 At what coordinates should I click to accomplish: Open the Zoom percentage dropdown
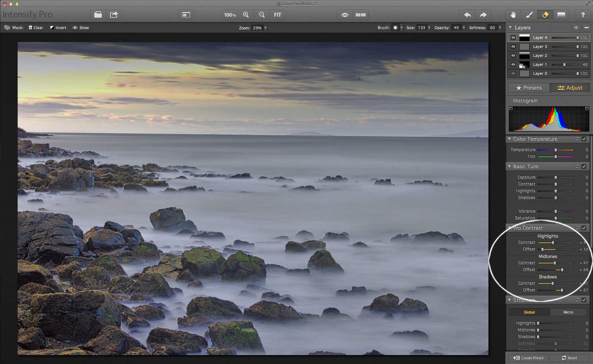265,28
